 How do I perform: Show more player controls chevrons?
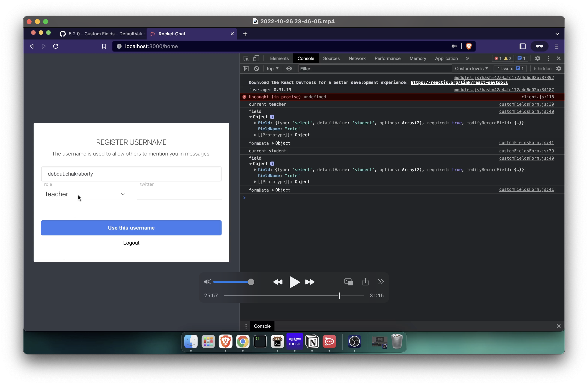pyautogui.click(x=381, y=282)
